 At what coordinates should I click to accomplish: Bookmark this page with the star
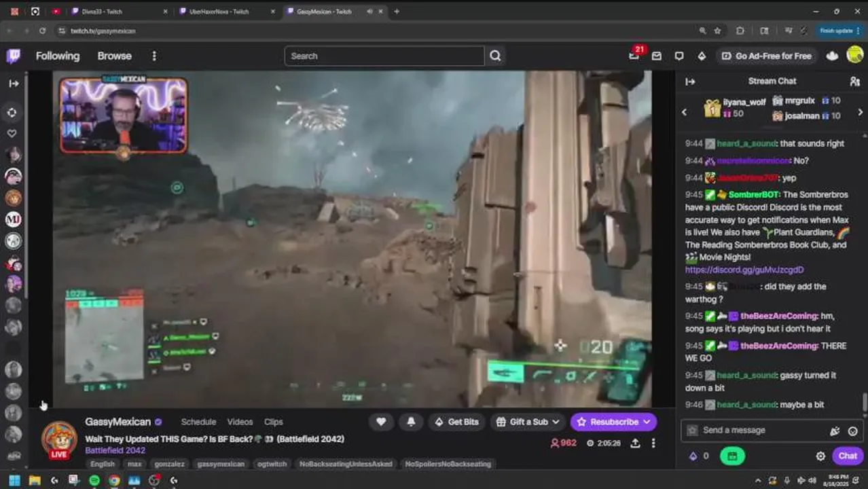coord(717,31)
